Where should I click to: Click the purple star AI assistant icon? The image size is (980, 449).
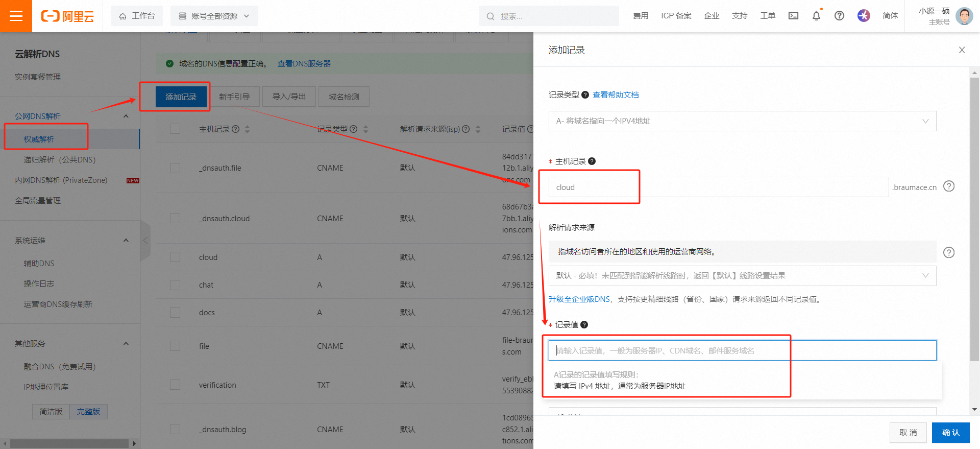pyautogui.click(x=864, y=16)
